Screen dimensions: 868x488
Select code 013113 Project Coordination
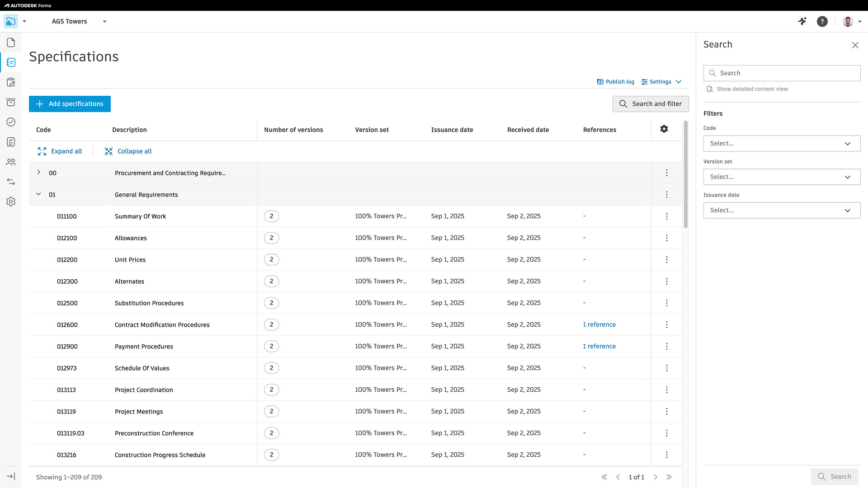click(66, 390)
